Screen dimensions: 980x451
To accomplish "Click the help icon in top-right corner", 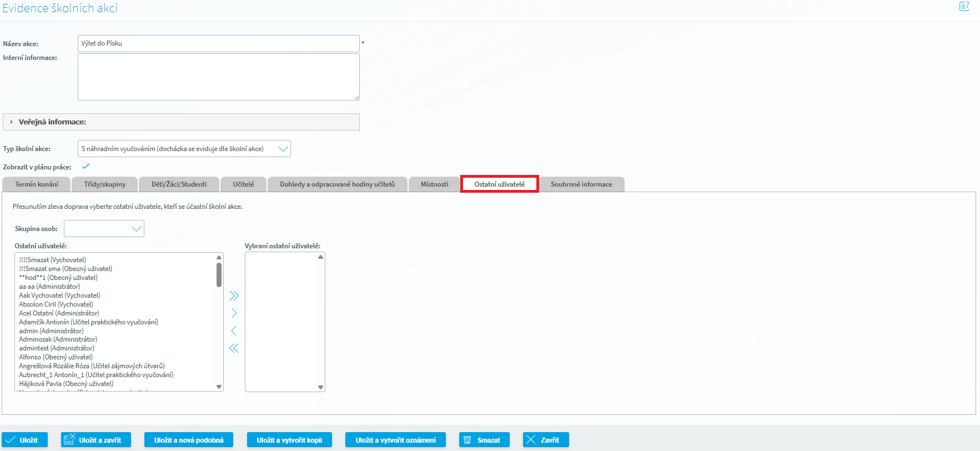I will 964,7.
